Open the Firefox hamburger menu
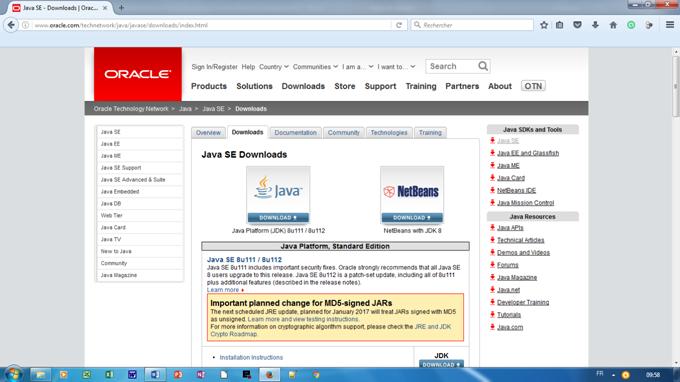This screenshot has width=680, height=382. (x=670, y=25)
